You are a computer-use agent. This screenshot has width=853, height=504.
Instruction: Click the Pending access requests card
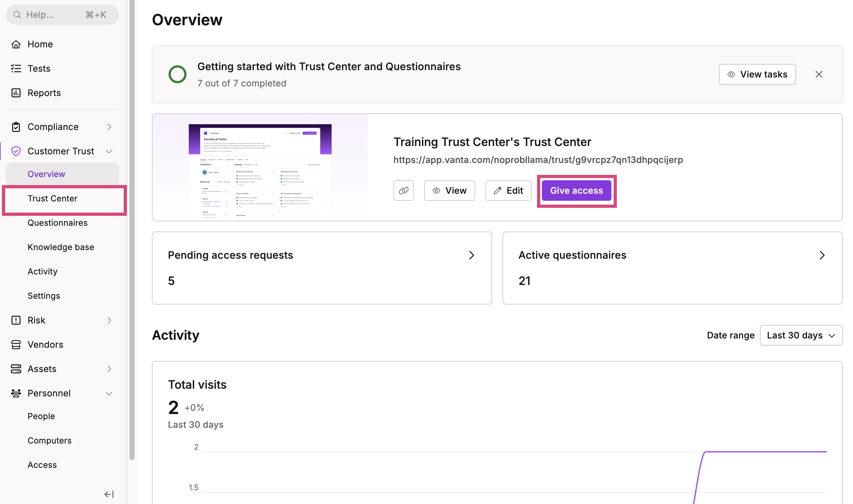pos(322,268)
